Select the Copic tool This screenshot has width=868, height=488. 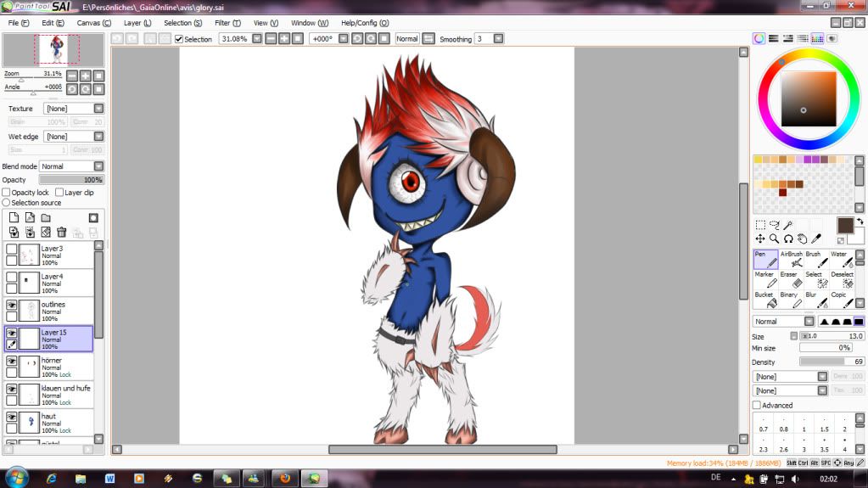tap(842, 300)
